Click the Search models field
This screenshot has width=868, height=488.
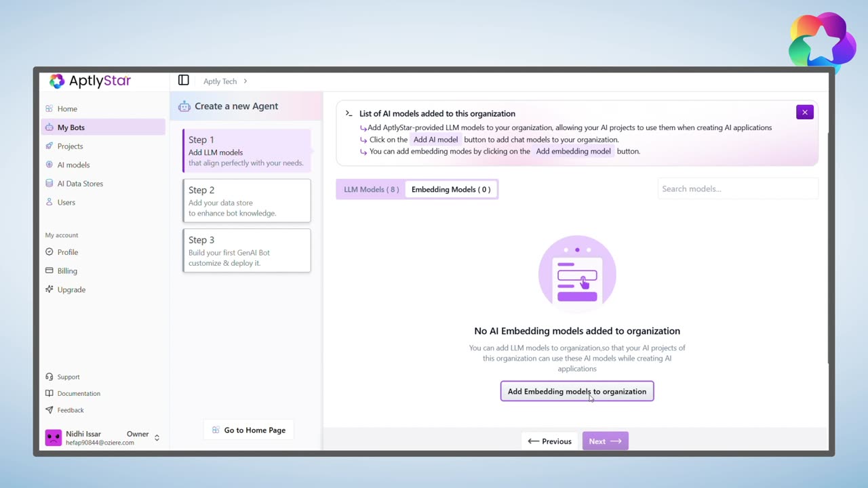tap(738, 189)
